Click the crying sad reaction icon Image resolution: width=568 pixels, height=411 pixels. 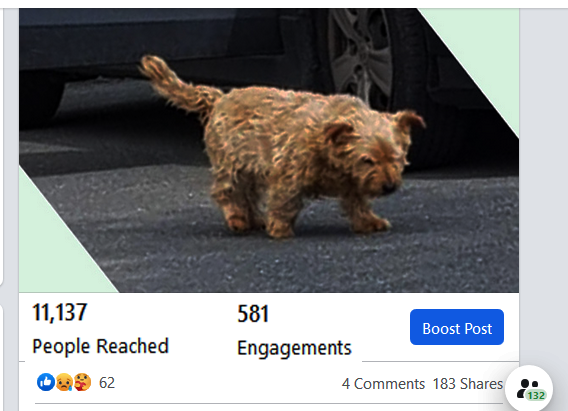tap(64, 382)
